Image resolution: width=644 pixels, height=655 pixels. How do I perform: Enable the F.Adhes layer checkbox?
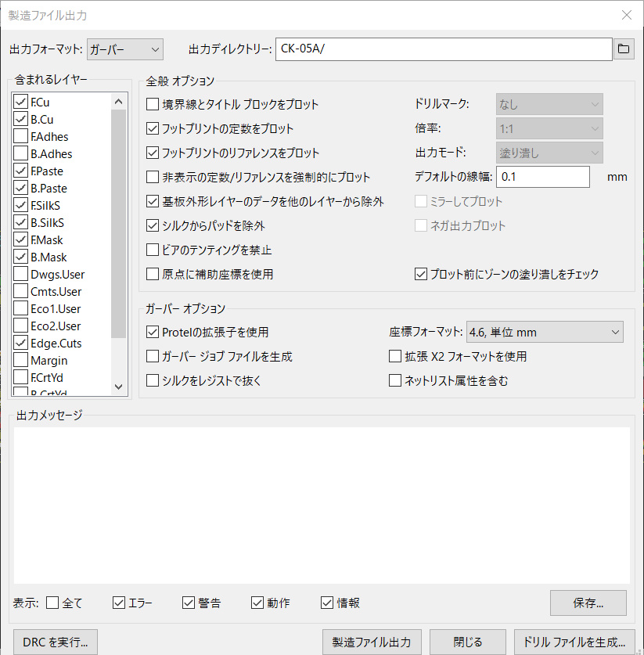pyautogui.click(x=21, y=136)
